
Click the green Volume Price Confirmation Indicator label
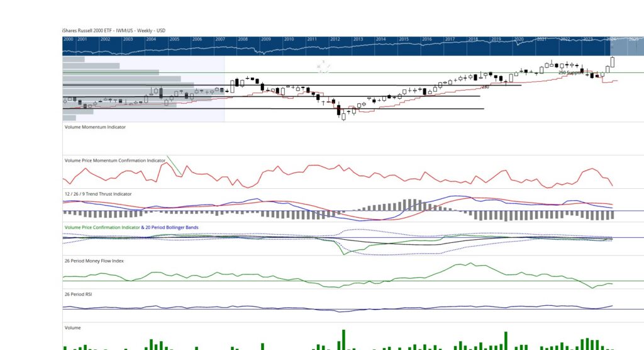pos(102,227)
